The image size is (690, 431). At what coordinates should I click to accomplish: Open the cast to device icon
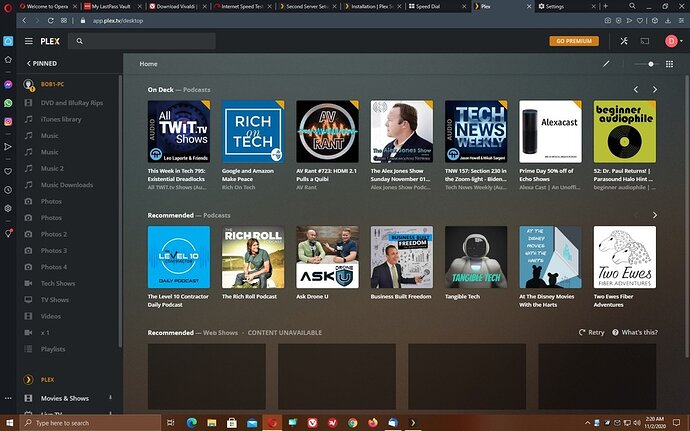tap(645, 41)
